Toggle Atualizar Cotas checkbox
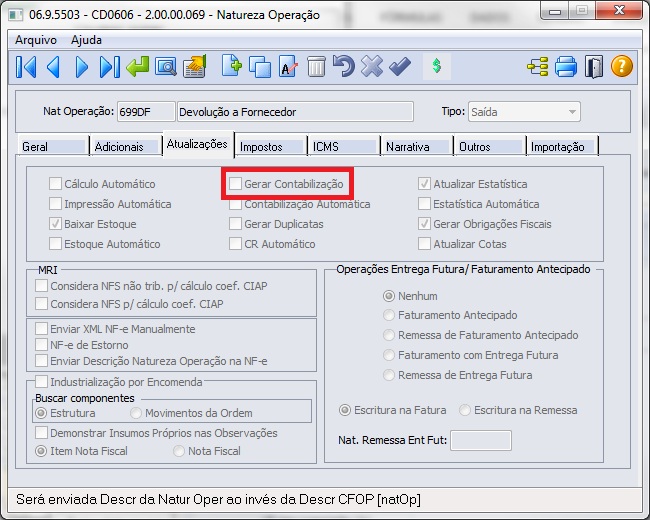The image size is (650, 520). (424, 243)
